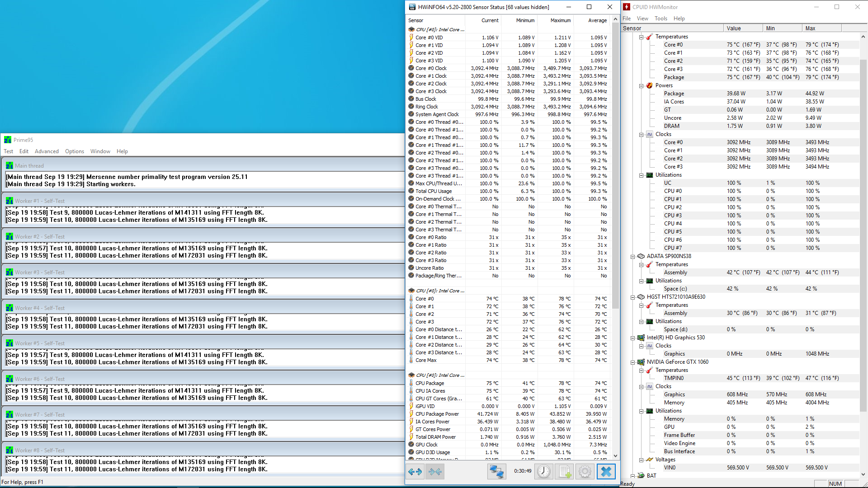The width and height of the screenshot is (868, 488).
Task: Click first CPU [#0] Intel Core section icon
Action: tap(411, 30)
